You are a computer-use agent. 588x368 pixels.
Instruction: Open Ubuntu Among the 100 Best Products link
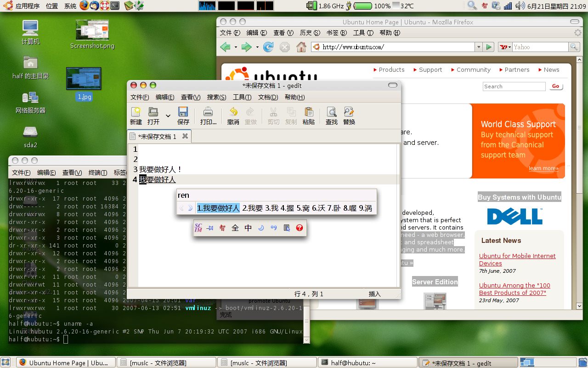pyautogui.click(x=514, y=289)
